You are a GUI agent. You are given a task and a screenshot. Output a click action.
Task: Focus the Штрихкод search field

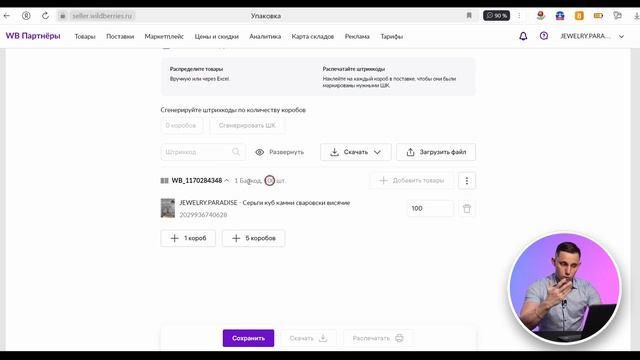[203, 152]
